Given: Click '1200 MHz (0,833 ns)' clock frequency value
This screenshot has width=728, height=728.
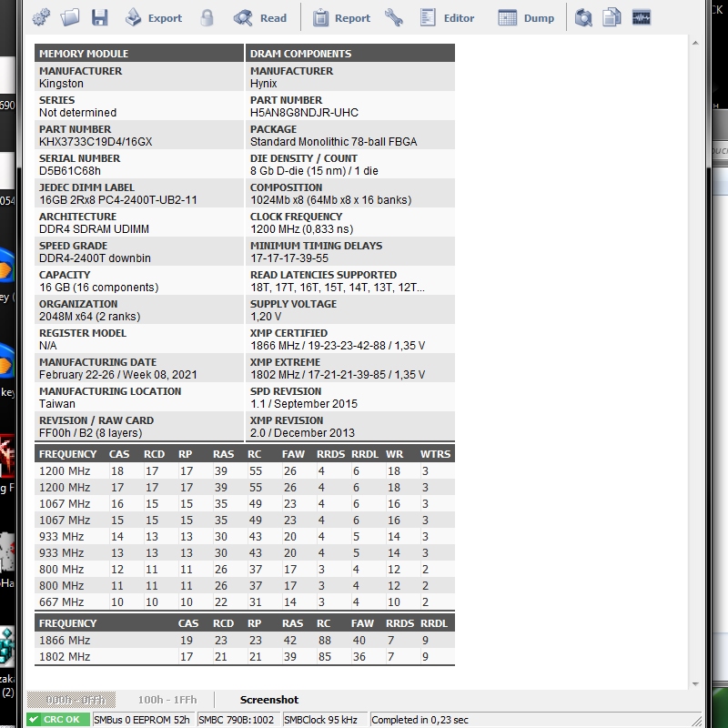Looking at the screenshot, I should tap(302, 229).
